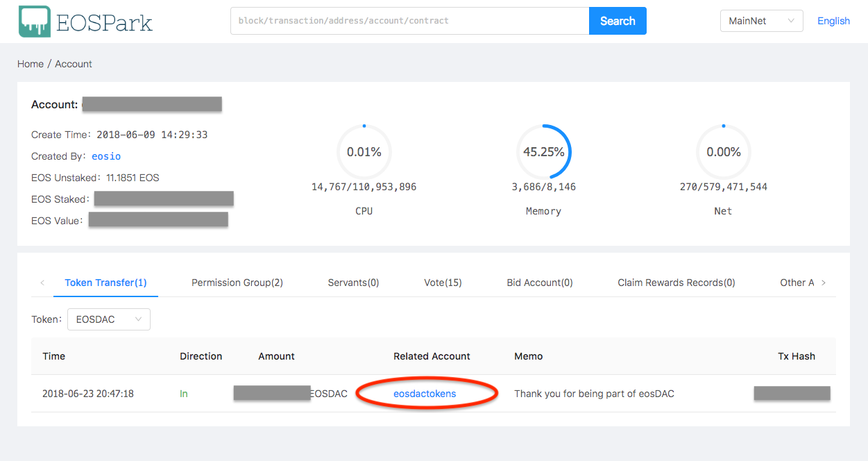Expand the EOSDAC token dropdown

109,319
